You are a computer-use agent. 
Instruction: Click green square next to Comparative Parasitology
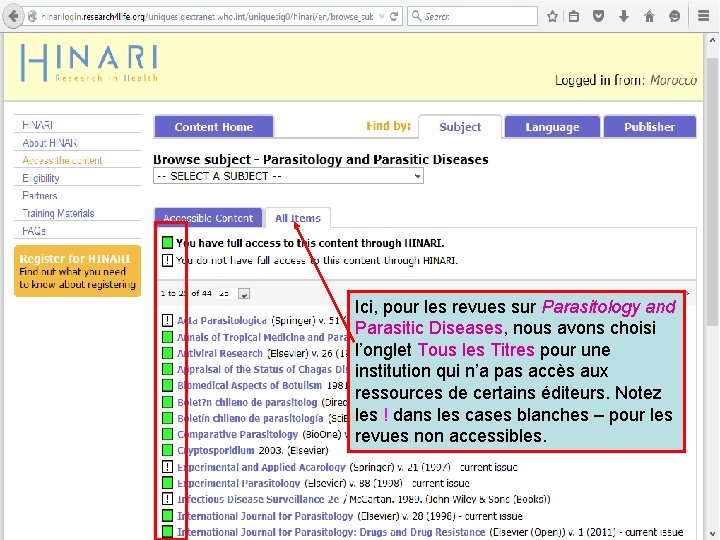point(168,434)
